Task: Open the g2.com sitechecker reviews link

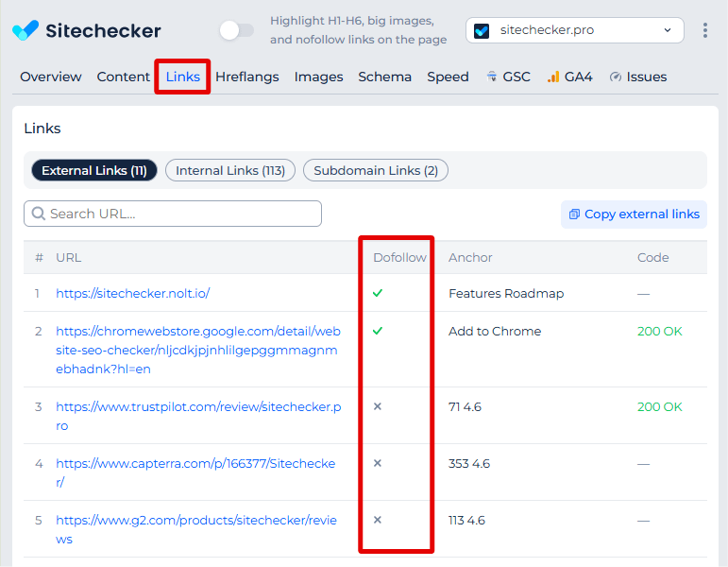Action: [196, 529]
